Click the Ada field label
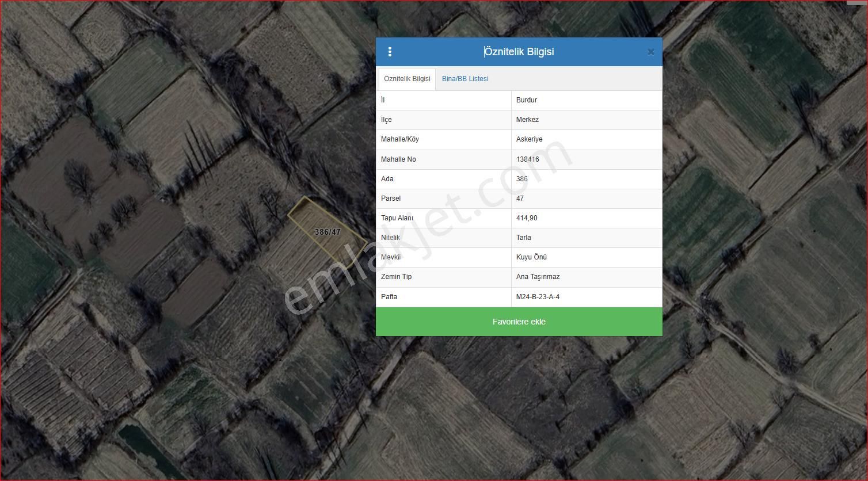The width and height of the screenshot is (868, 481). click(387, 179)
